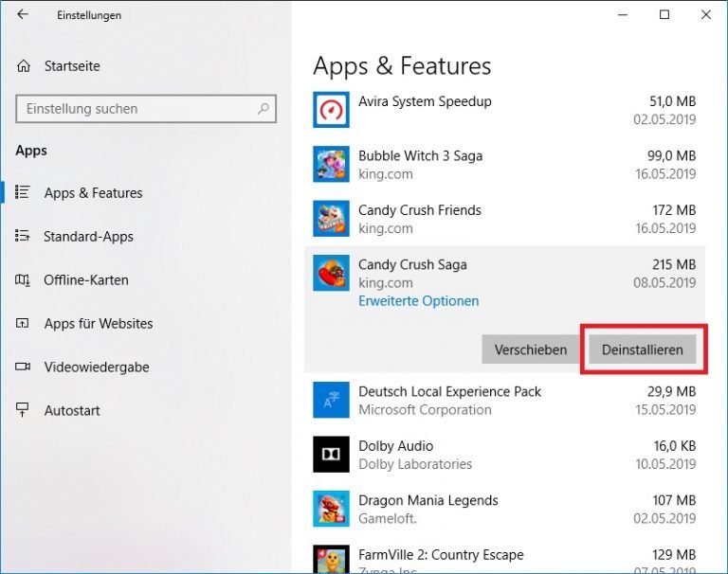The height and width of the screenshot is (574, 728).
Task: Click Verschieben button for Candy Crush Saga
Action: pos(531,350)
